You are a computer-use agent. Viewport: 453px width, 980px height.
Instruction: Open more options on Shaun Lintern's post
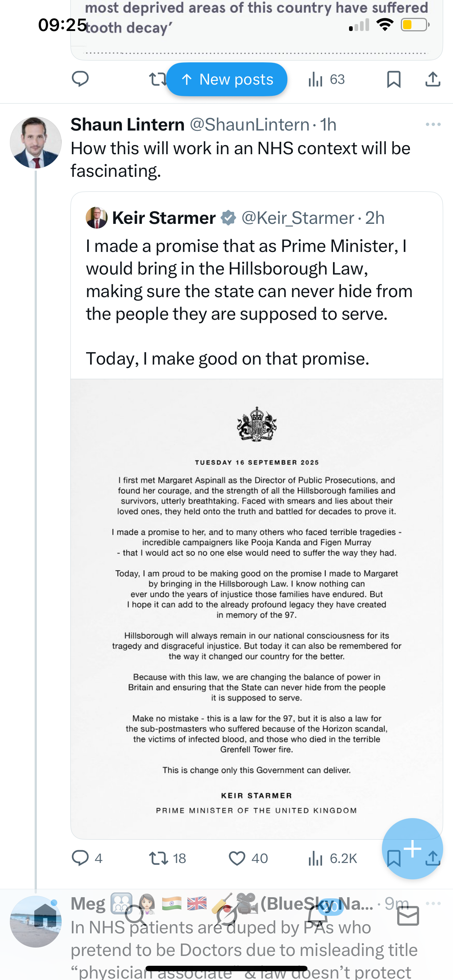(x=433, y=124)
